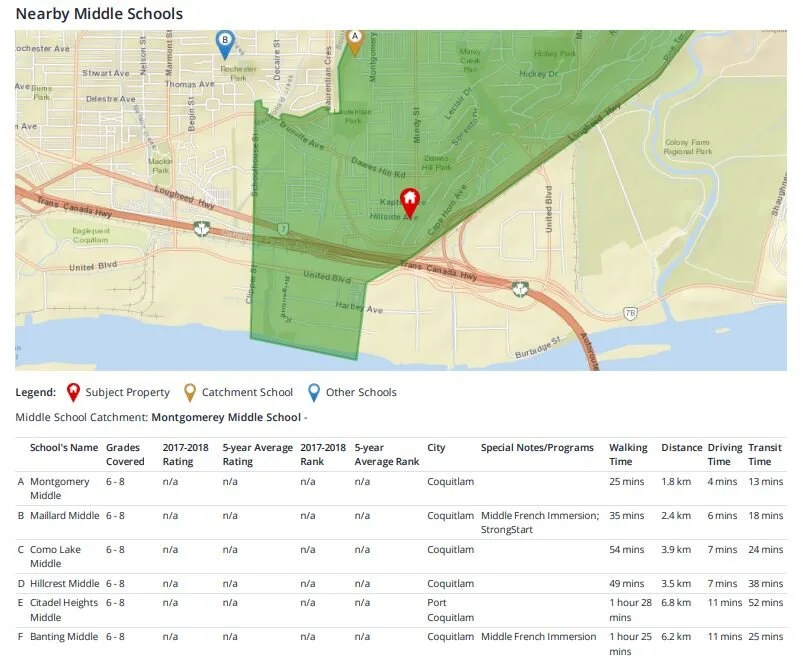Select the Montgomery Middle school name
Screen dimensions: 803x669
coord(59,488)
